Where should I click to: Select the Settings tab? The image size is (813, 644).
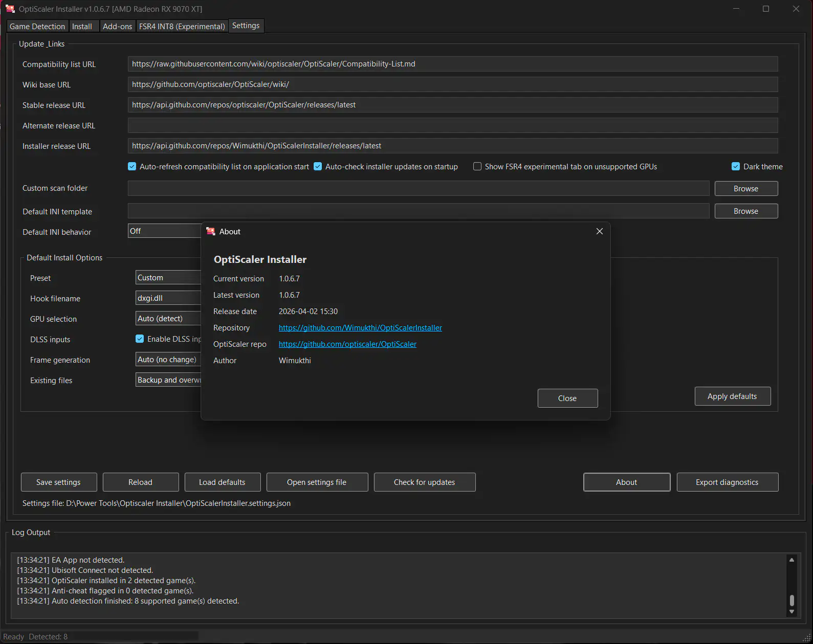pos(246,26)
